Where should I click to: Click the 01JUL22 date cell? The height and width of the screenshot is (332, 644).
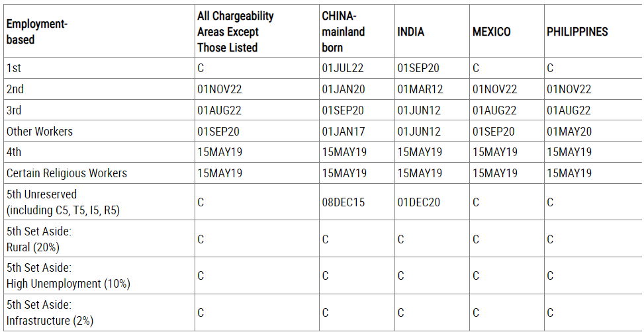pos(343,68)
